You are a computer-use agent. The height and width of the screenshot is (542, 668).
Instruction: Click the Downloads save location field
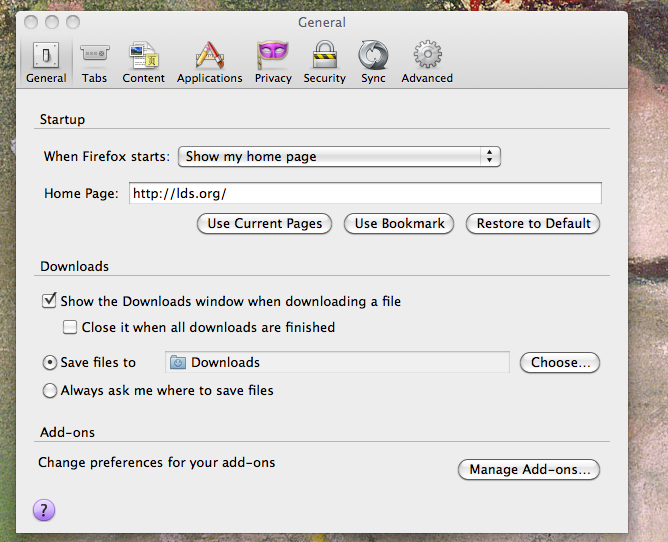(337, 362)
